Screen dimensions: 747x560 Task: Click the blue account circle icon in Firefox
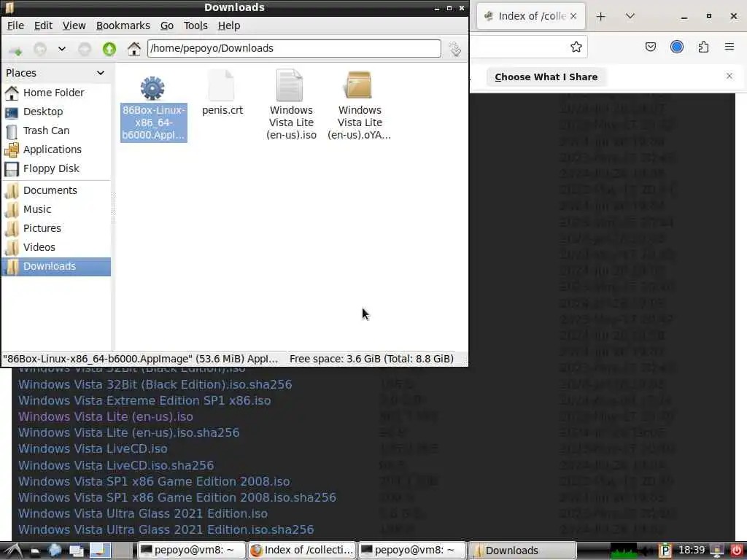click(677, 47)
